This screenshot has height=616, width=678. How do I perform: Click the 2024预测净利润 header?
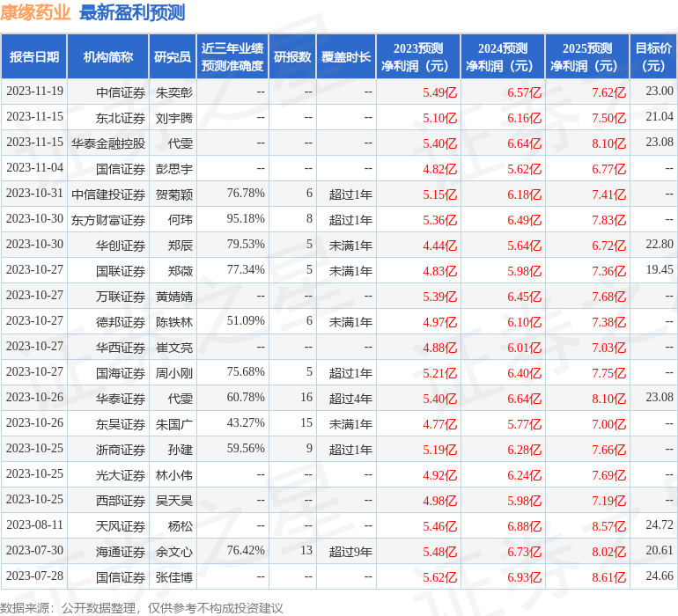tap(503, 56)
